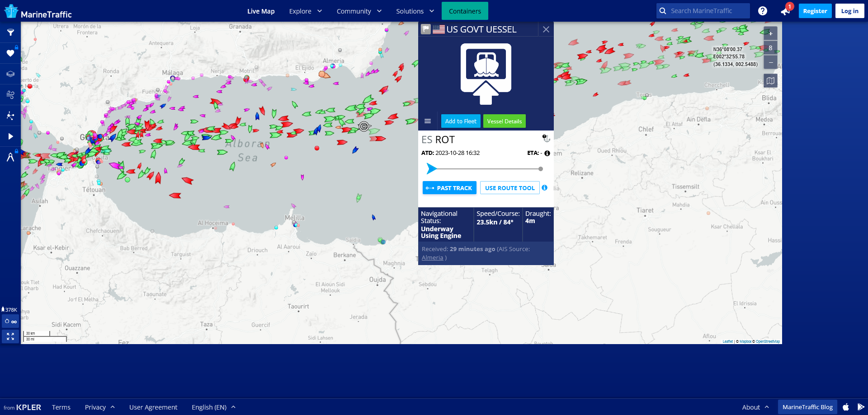The width and height of the screenshot is (868, 415).
Task: Click the large vessel placeholder image
Action: (486, 74)
